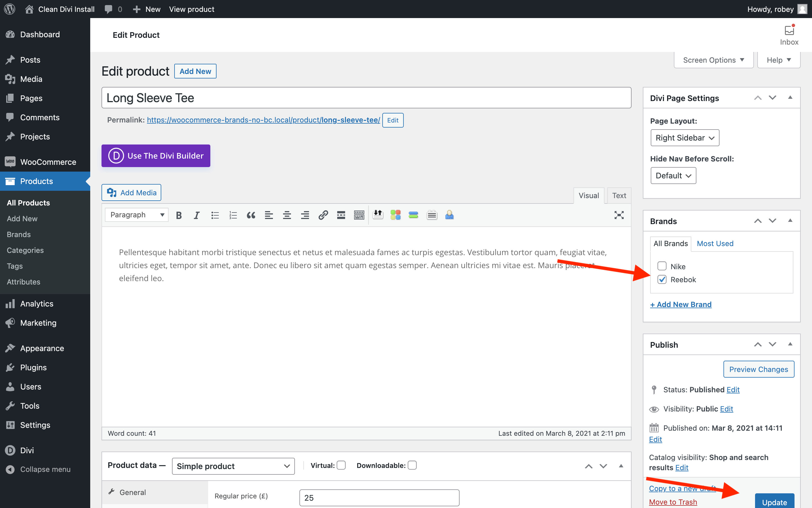Image resolution: width=812 pixels, height=508 pixels.
Task: Click the Divi icon in sidebar
Action: pyautogui.click(x=10, y=450)
